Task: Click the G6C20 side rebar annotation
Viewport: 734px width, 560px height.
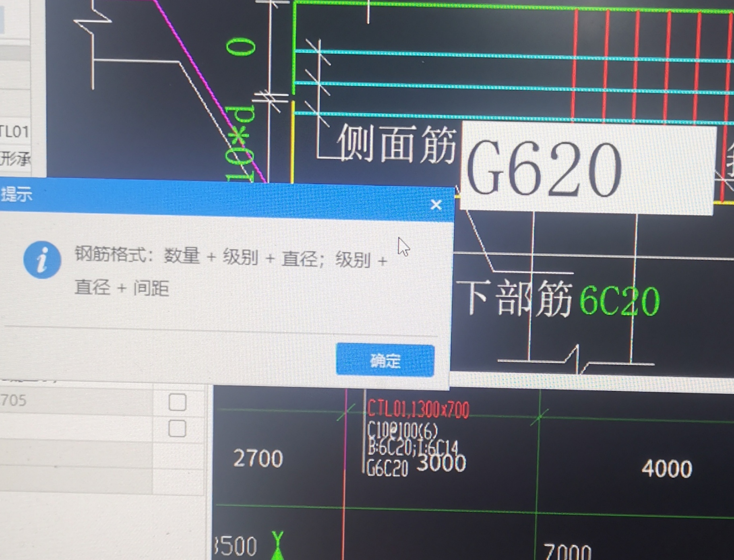Action: pos(387,468)
